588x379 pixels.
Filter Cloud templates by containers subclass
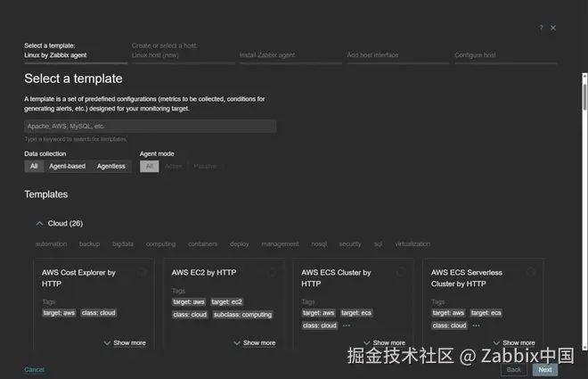pyautogui.click(x=202, y=244)
